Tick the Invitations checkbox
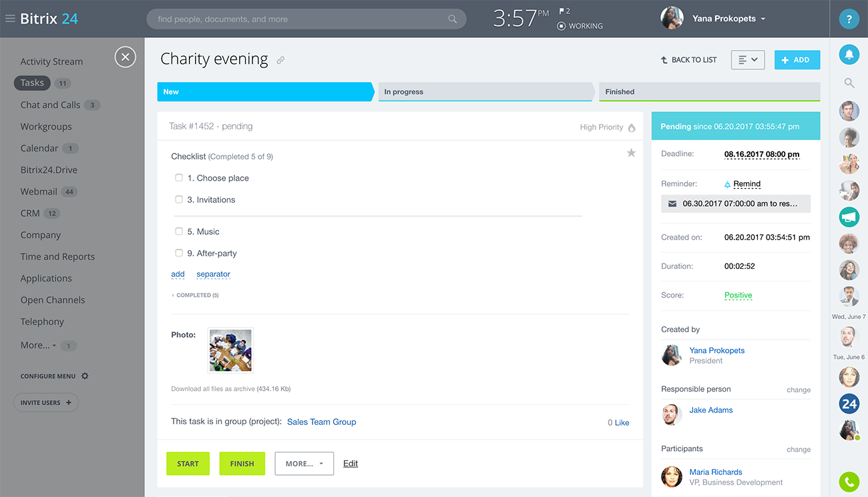868x497 pixels. point(179,199)
